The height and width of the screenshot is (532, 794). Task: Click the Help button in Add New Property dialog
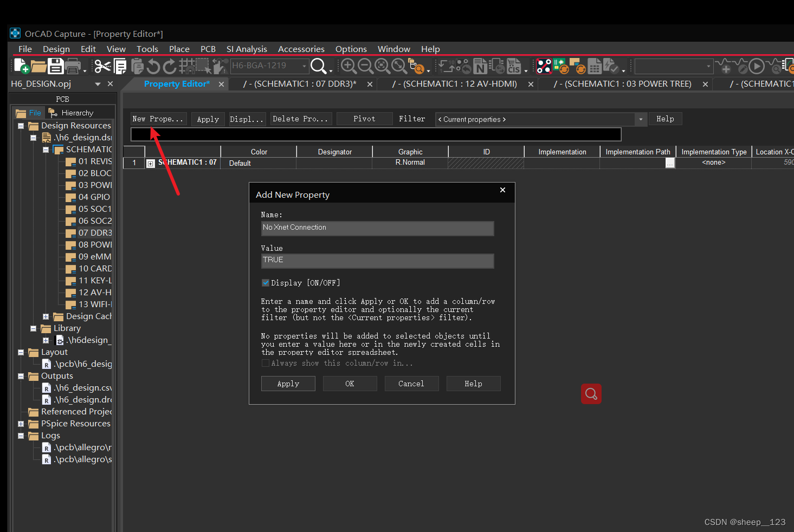pos(473,384)
